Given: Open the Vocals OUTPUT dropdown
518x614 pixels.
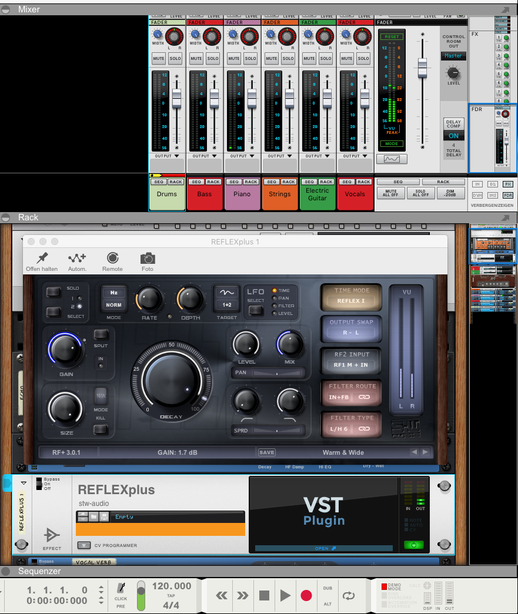Looking at the screenshot, I should 355,156.
